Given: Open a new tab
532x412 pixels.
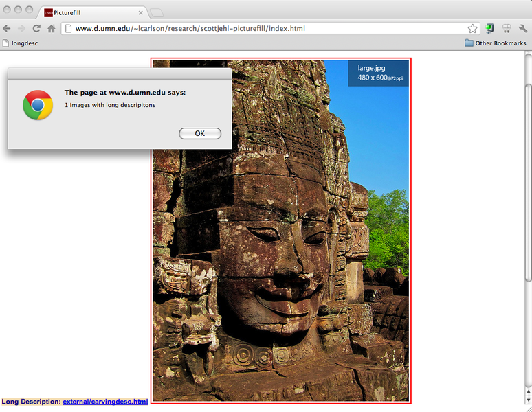Looking at the screenshot, I should (157, 13).
